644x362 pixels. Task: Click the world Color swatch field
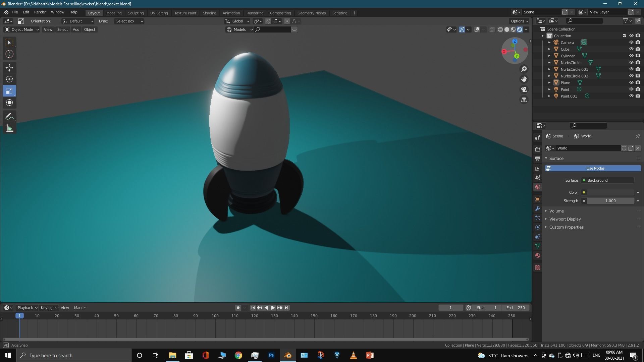click(x=610, y=192)
